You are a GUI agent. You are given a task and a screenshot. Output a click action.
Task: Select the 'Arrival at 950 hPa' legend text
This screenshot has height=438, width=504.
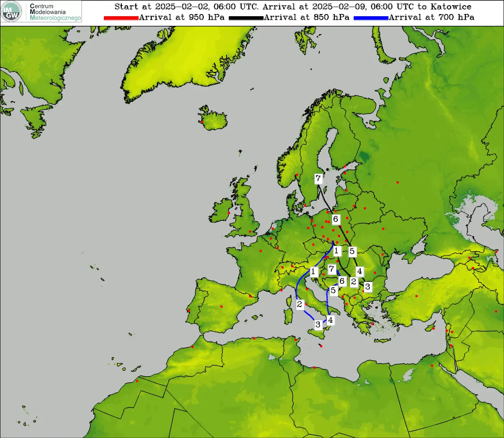click(x=181, y=18)
